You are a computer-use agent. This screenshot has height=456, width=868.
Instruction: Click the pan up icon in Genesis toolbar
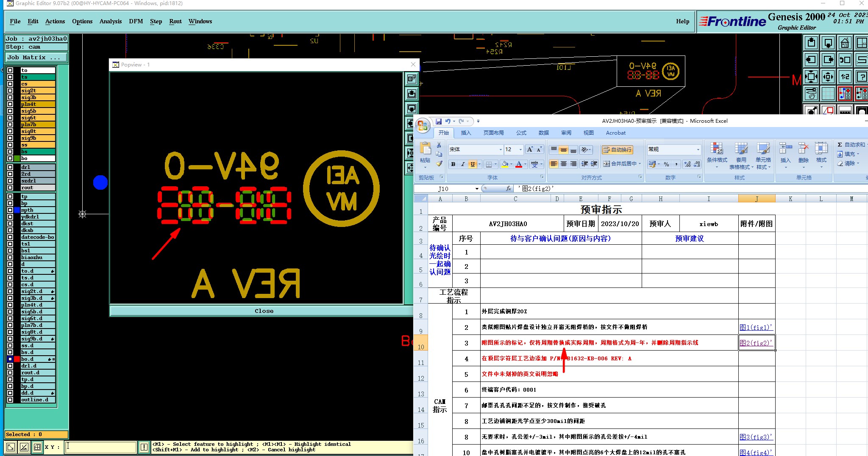pos(811,43)
